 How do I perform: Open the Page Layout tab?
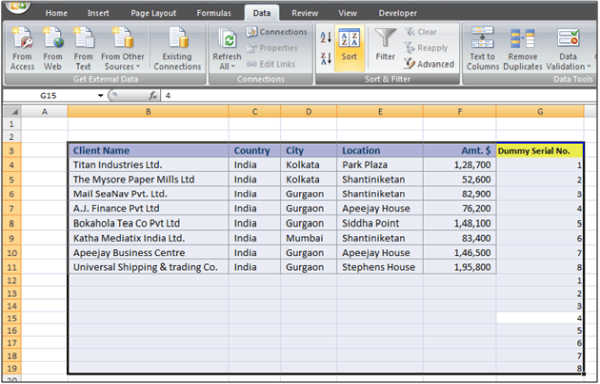153,13
